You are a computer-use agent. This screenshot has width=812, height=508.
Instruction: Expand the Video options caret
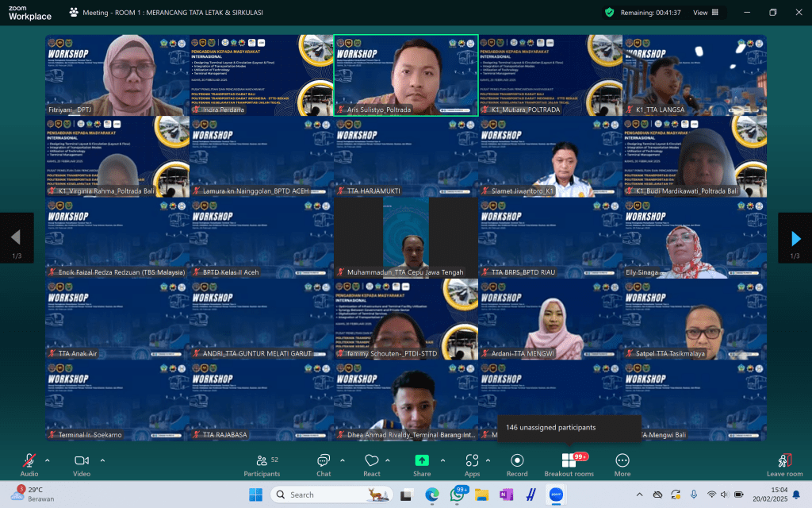tap(102, 460)
